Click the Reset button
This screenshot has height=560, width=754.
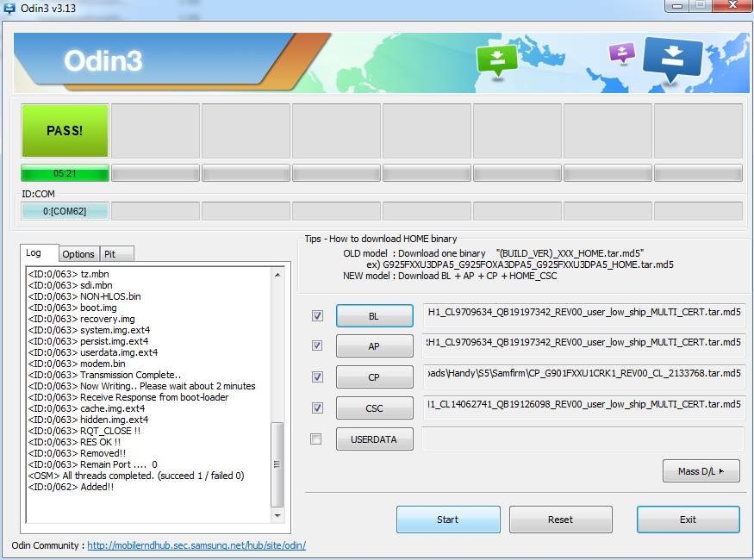click(561, 520)
